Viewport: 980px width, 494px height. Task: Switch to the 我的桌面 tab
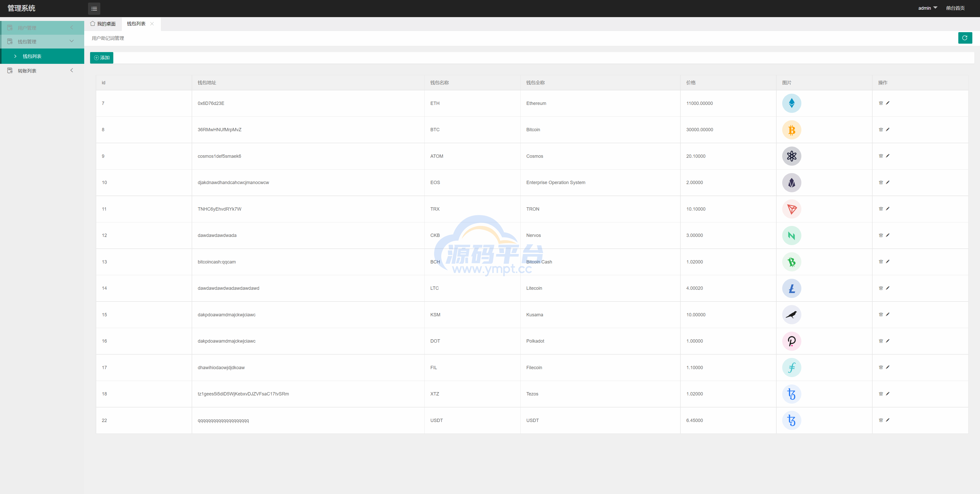coord(103,23)
